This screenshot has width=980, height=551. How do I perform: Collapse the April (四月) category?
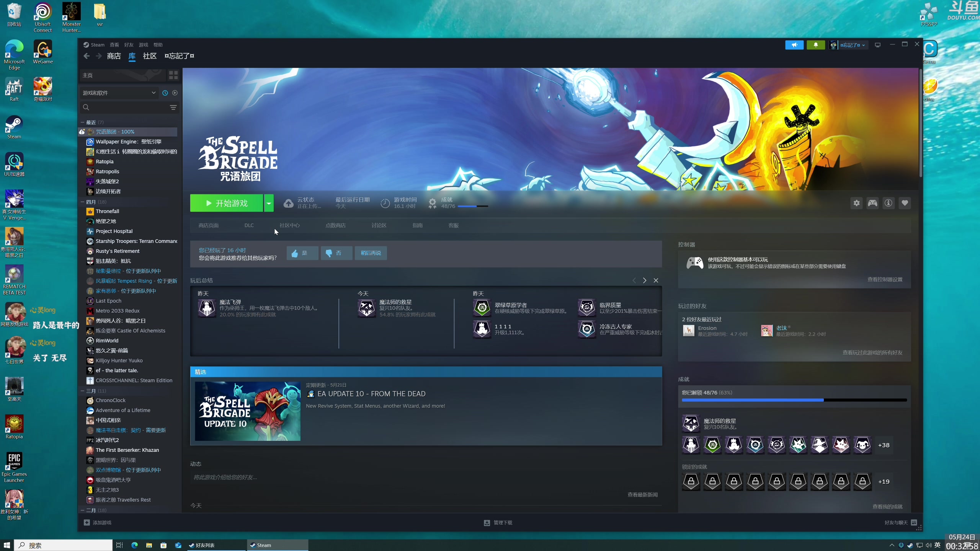[82, 202]
